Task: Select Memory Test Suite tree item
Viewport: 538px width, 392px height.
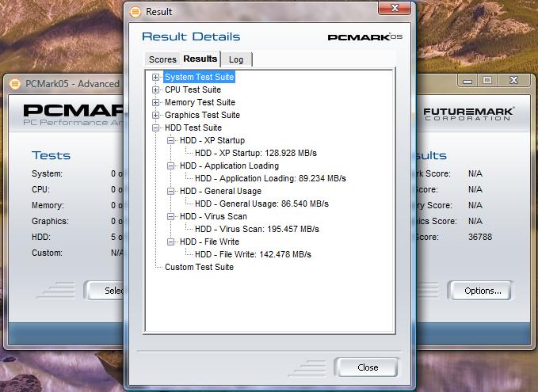Action: coord(200,102)
